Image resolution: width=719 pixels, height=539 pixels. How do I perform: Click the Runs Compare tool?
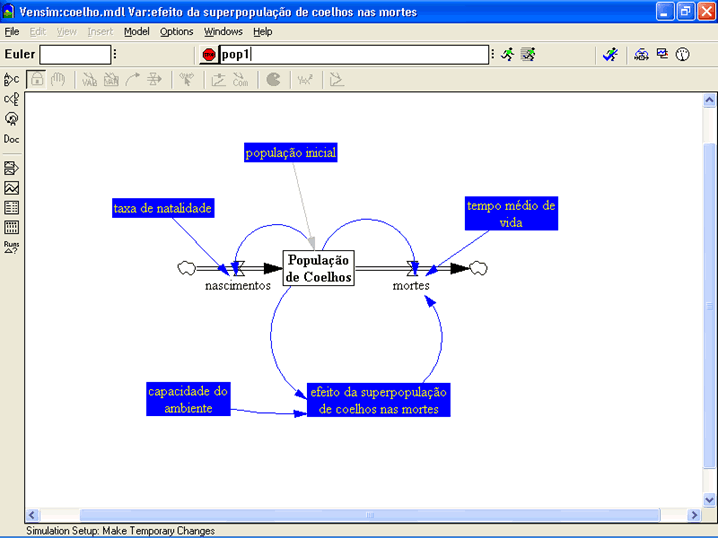[x=12, y=247]
